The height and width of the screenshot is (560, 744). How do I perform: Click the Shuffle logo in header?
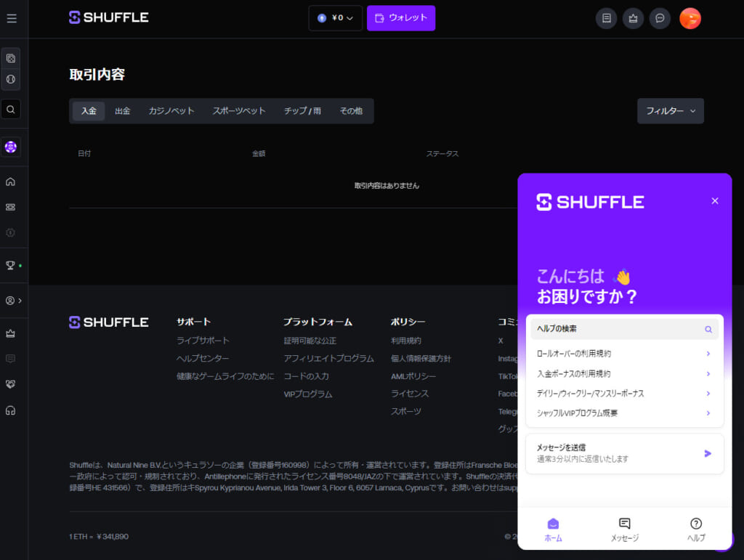tap(109, 17)
